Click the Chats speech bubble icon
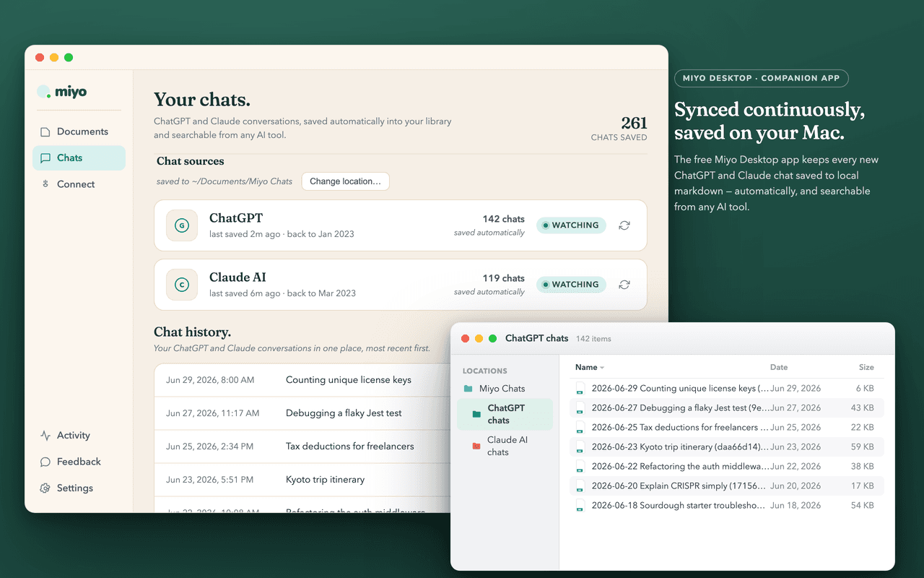This screenshot has width=924, height=578. pyautogui.click(x=45, y=158)
